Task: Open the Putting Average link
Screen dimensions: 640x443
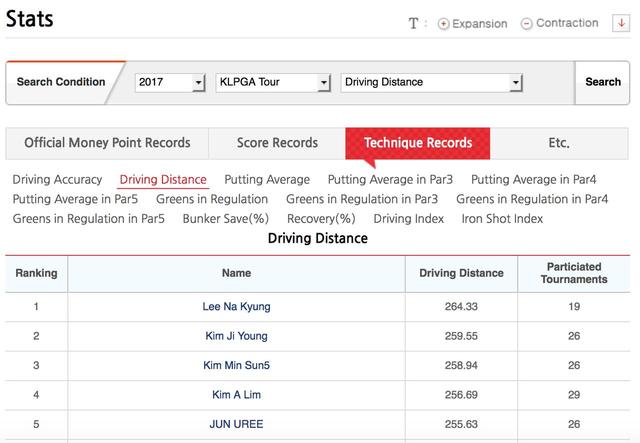Action: click(267, 180)
